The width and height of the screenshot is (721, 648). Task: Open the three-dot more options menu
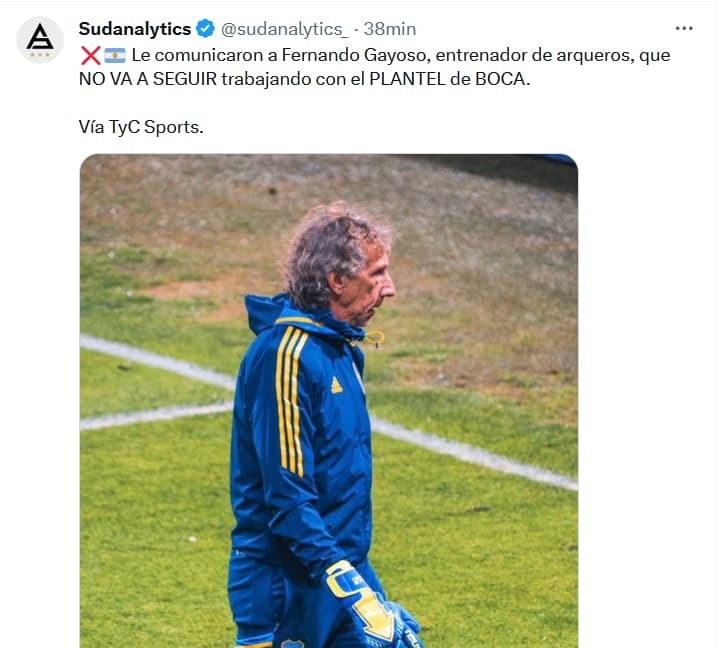pos(684,29)
